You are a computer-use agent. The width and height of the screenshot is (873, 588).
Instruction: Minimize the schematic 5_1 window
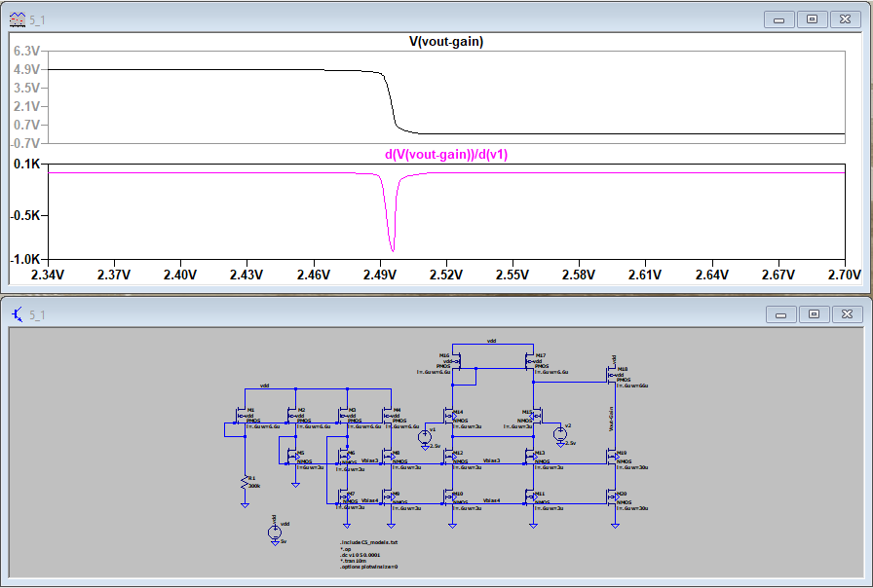click(779, 314)
